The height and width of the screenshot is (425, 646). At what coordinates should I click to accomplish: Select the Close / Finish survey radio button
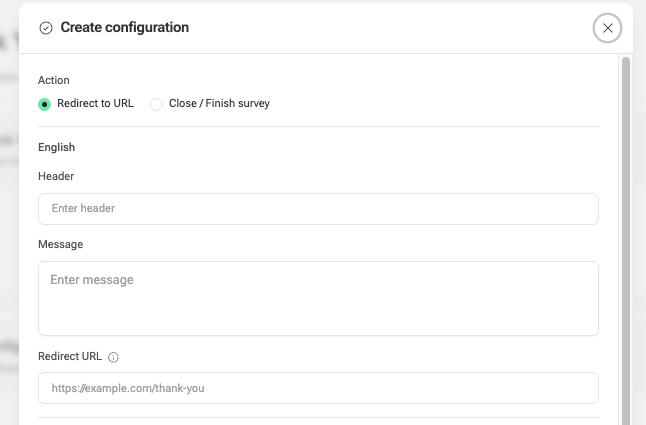click(157, 104)
